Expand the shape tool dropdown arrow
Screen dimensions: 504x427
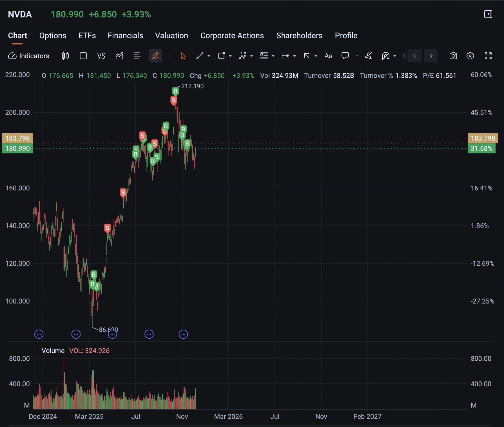230,56
